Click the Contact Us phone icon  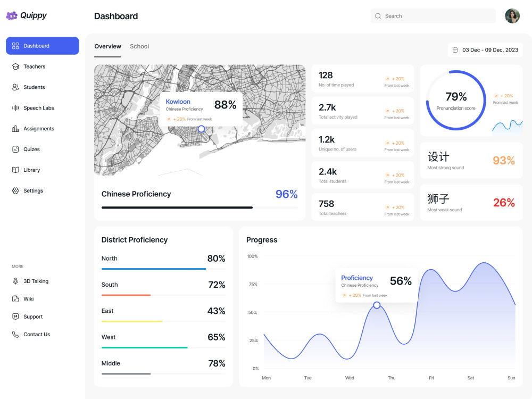[x=15, y=334]
